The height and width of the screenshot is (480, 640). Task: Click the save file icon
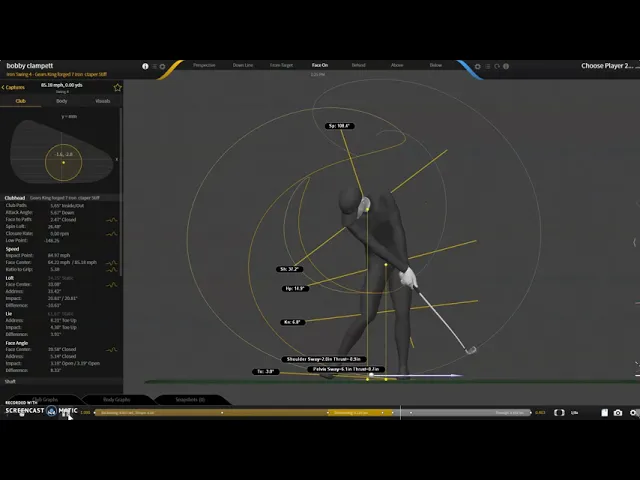point(604,413)
